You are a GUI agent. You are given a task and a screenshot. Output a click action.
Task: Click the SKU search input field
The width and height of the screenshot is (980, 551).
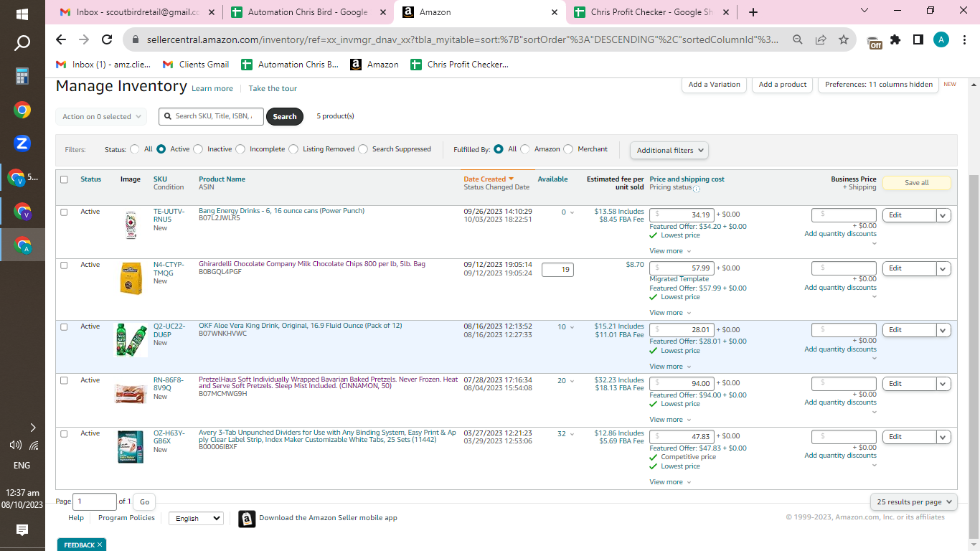pos(212,117)
